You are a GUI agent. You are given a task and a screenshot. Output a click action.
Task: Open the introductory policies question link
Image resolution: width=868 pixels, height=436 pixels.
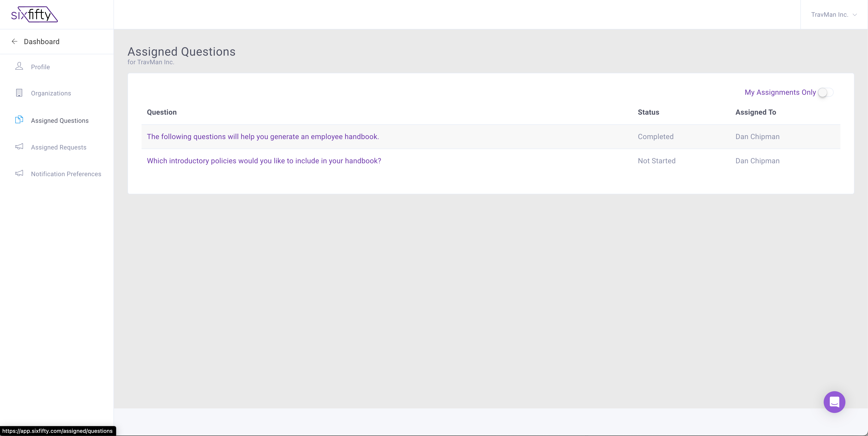point(264,161)
